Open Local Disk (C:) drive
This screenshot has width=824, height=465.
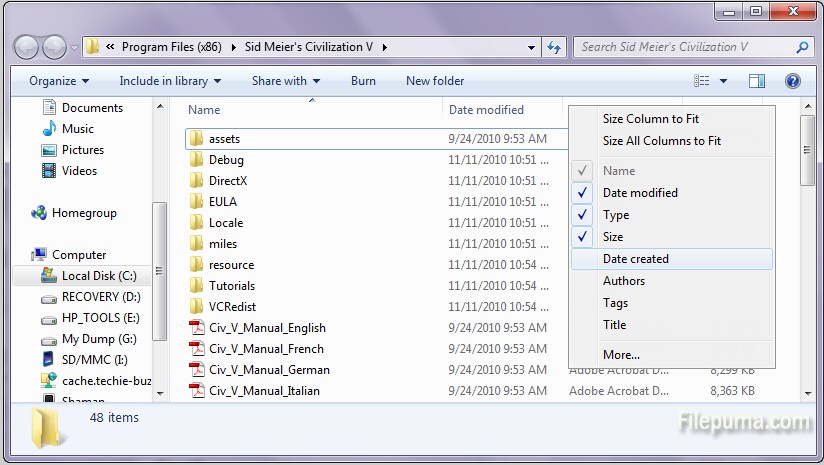98,276
